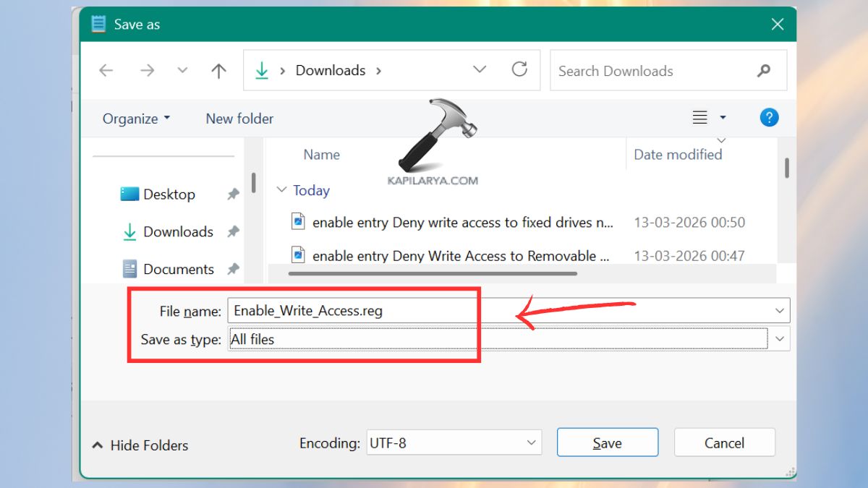Click the search magnifier icon
This screenshot has width=868, height=488.
(764, 71)
